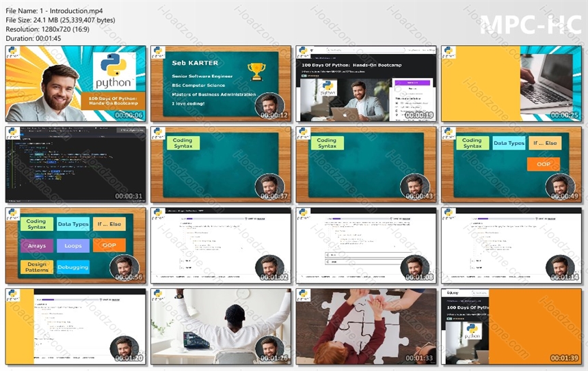588x371 pixels.
Task: Pick the puzzle high-five frame at 00:01:33
Action: pos(366,327)
